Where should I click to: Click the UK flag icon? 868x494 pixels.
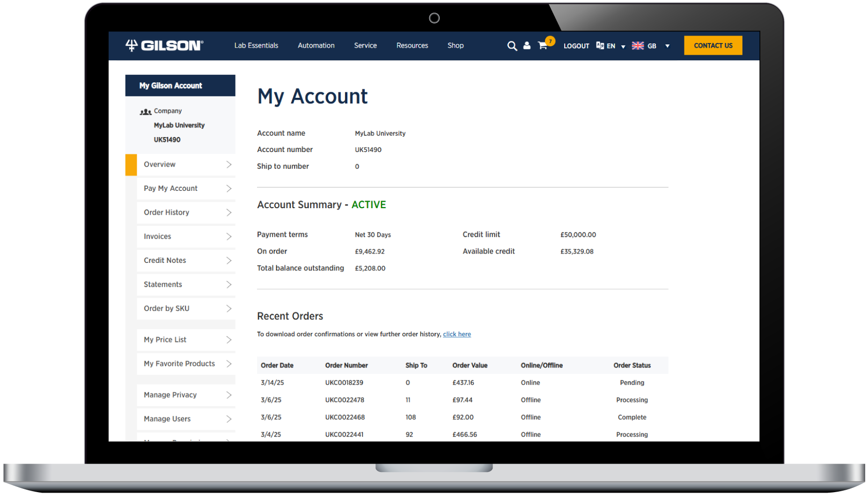[x=638, y=45]
